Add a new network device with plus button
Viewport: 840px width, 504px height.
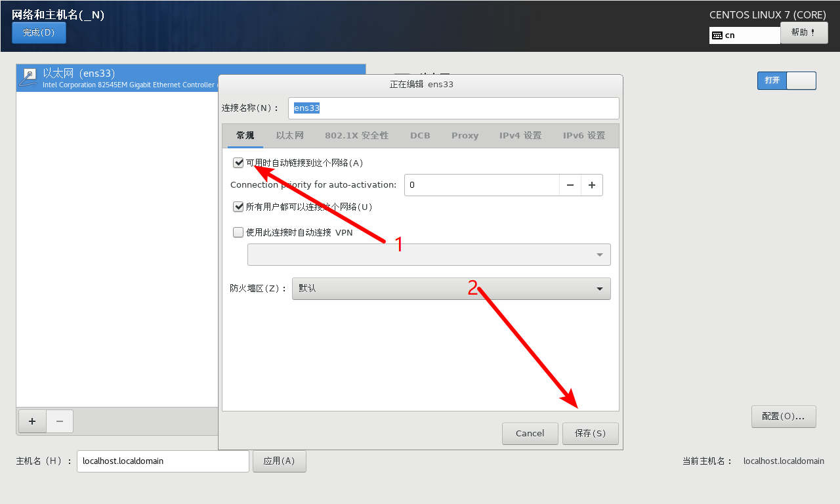click(33, 421)
